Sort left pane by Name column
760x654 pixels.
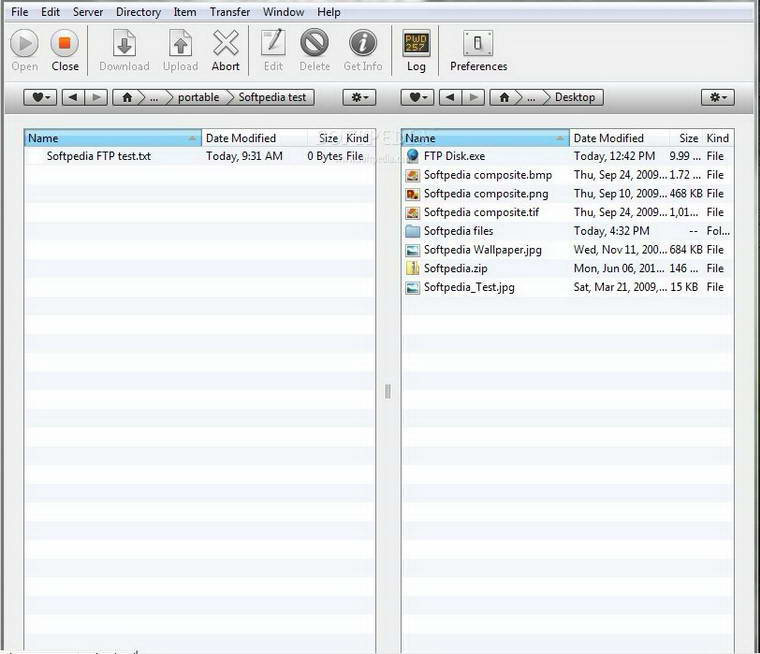point(113,138)
